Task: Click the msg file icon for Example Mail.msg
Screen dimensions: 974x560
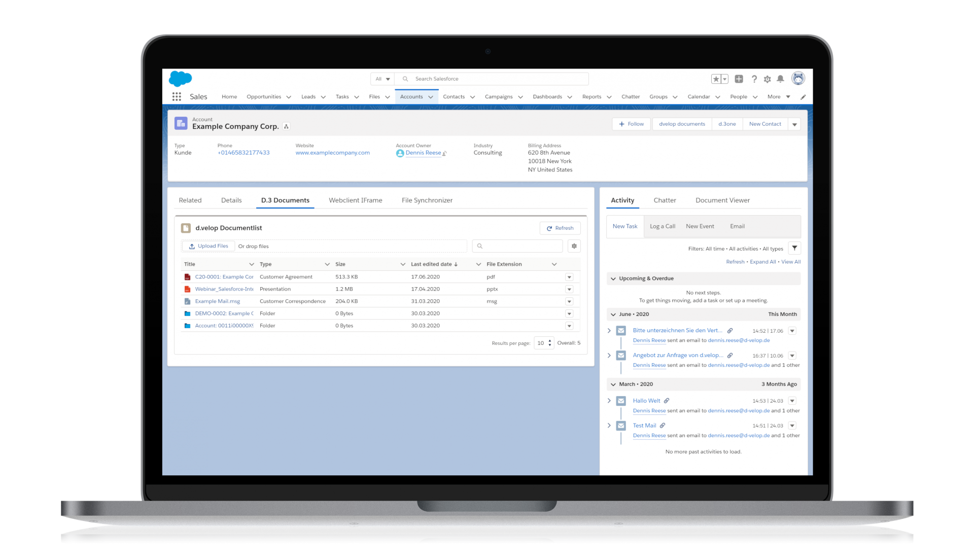Action: tap(187, 301)
